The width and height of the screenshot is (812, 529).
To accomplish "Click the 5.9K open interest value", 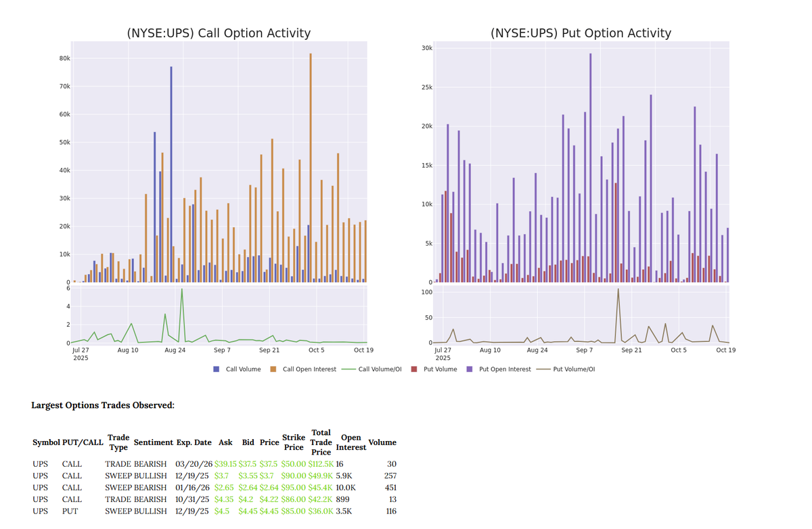I will coord(344,476).
